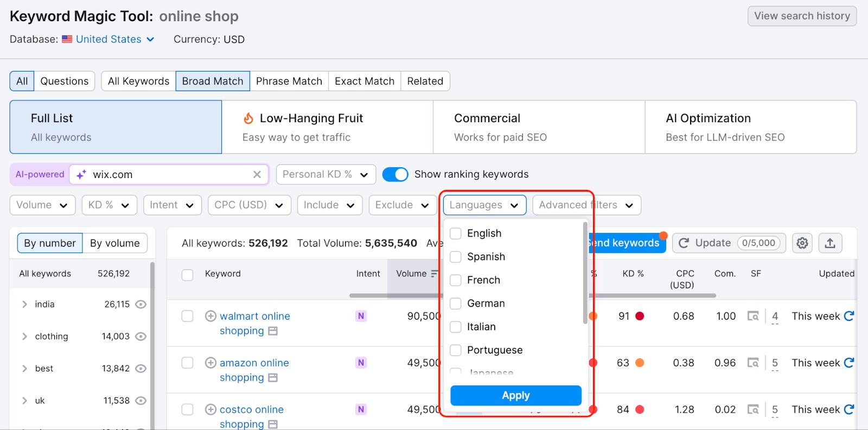Click the export upload icon
Viewport: 868px width, 430px height.
[x=830, y=243]
